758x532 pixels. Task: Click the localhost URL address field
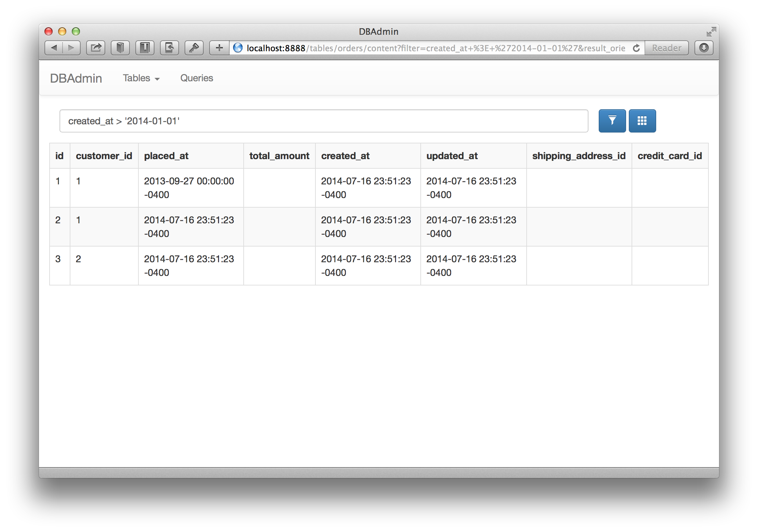pyautogui.click(x=434, y=48)
